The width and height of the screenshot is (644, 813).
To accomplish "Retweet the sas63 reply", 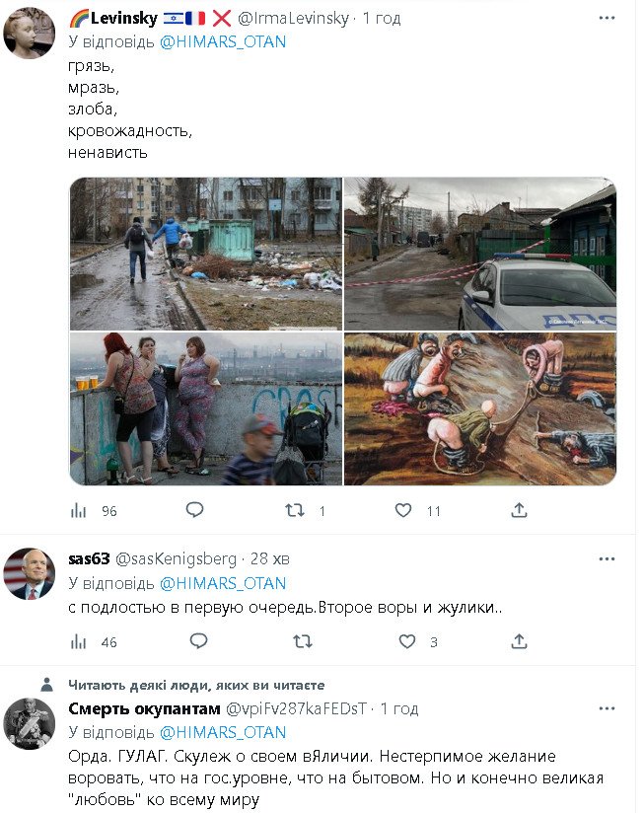I will pos(303,642).
